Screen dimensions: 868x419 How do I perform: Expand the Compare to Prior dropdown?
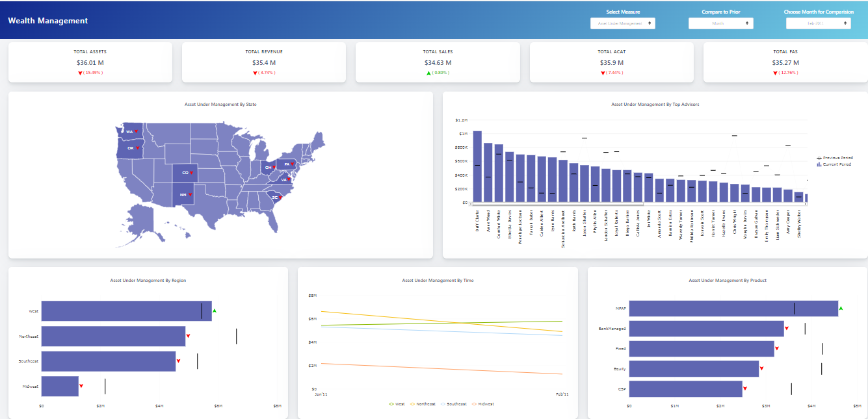coord(720,23)
